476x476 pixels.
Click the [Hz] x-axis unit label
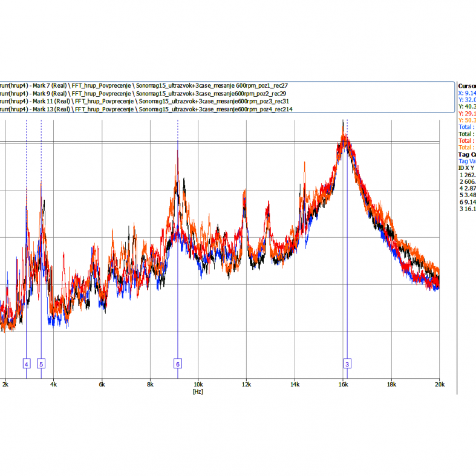[197, 392]
